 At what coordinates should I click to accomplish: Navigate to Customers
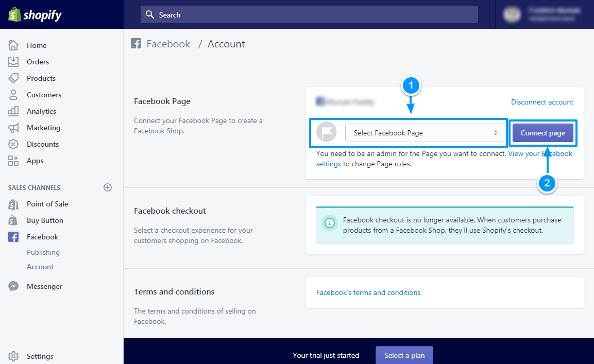pyautogui.click(x=44, y=95)
